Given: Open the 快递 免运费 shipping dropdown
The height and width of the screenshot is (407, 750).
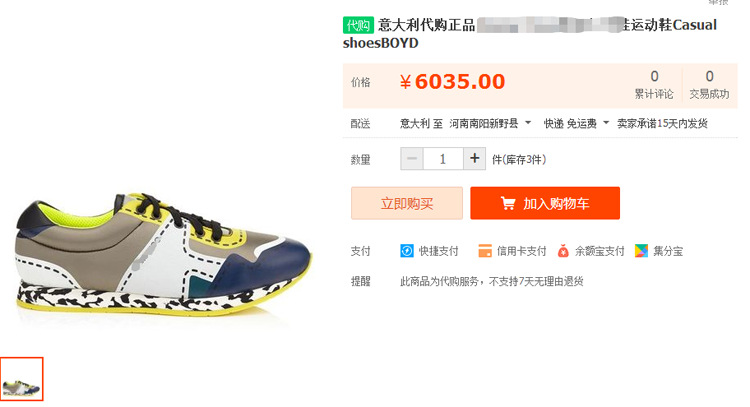Looking at the screenshot, I should (x=576, y=123).
